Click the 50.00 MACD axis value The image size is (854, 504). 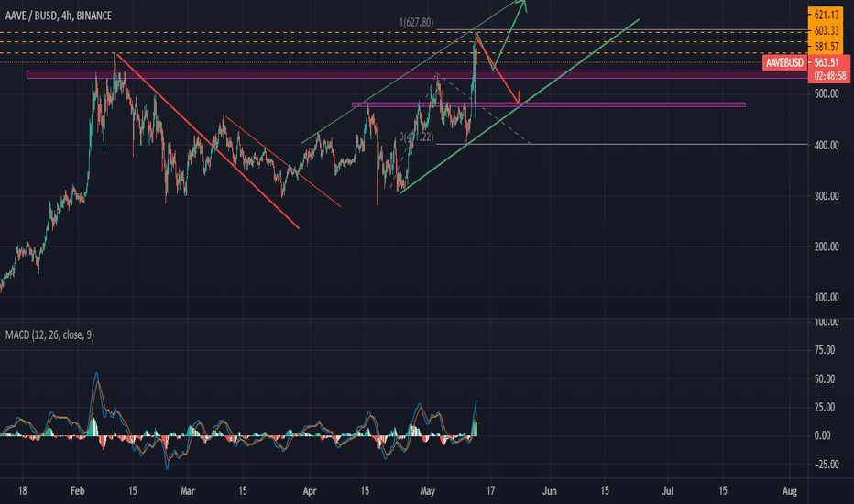pos(825,379)
